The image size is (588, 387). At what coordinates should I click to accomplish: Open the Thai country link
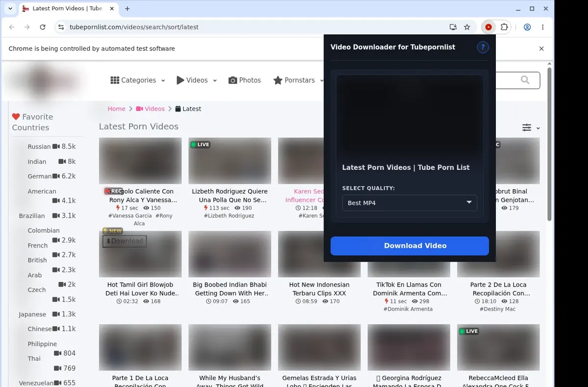pos(34,359)
